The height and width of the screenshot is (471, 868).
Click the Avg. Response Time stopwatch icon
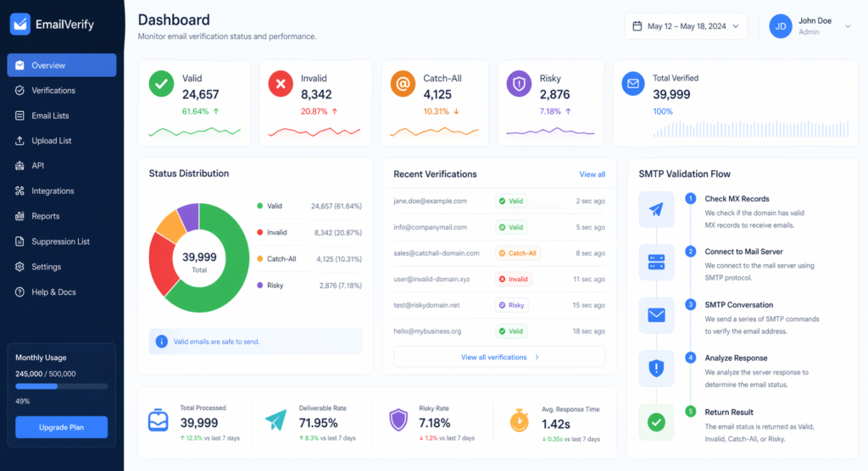point(520,420)
